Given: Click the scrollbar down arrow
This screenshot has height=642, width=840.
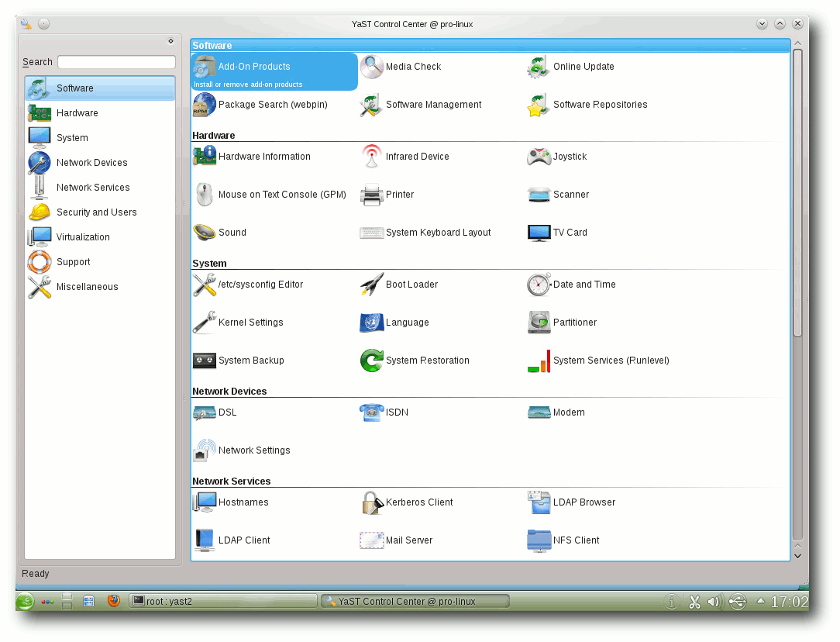Looking at the screenshot, I should pyautogui.click(x=797, y=556).
